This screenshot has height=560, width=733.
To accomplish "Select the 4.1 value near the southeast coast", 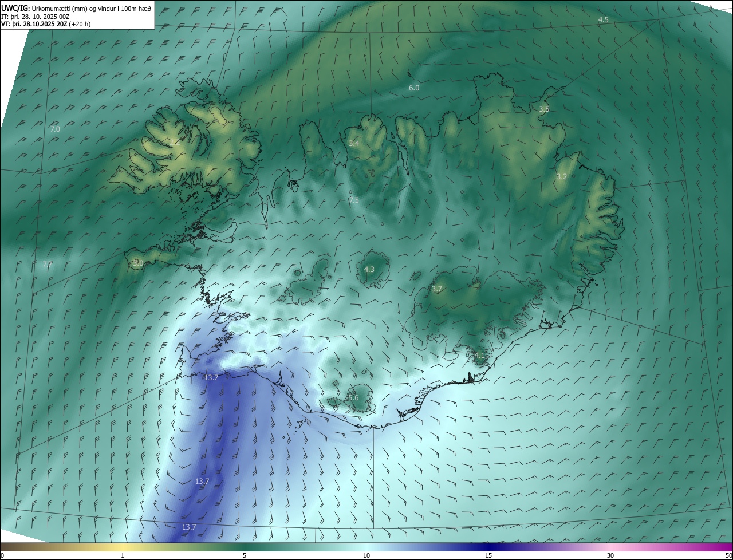I will pos(480,356).
